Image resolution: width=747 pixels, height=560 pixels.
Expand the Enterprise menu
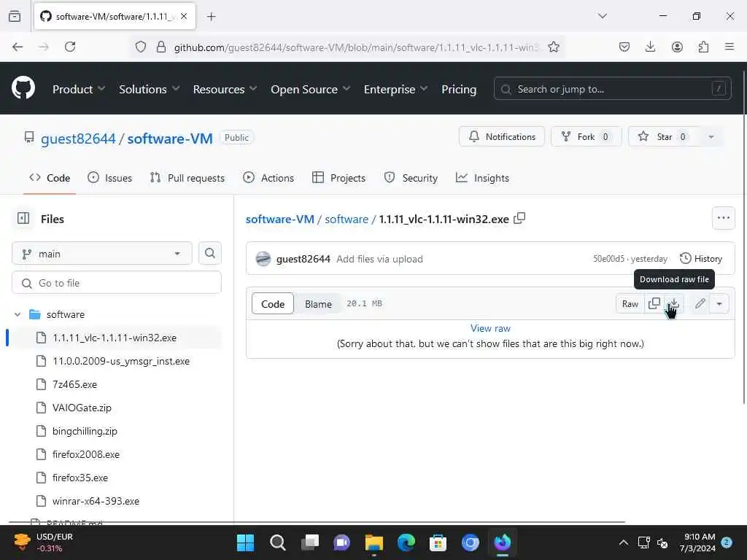(395, 89)
